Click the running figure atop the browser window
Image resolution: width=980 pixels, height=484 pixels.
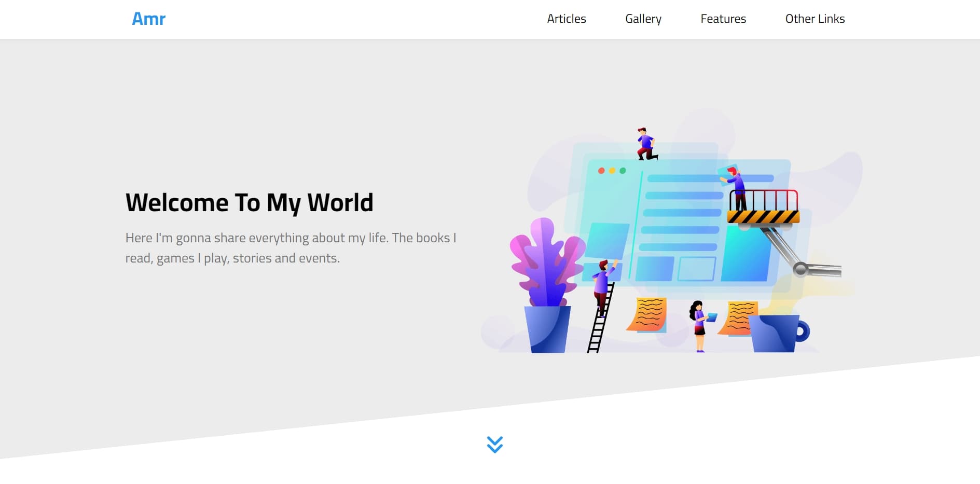tap(645, 143)
